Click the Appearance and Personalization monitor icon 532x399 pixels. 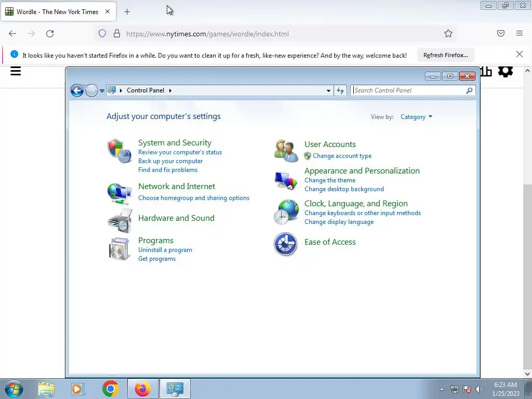tap(286, 180)
